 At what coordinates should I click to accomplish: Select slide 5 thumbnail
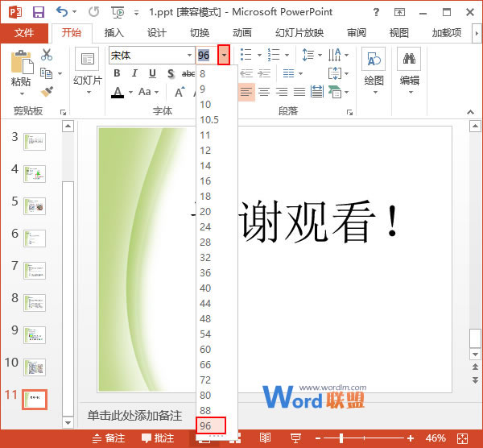click(35, 206)
